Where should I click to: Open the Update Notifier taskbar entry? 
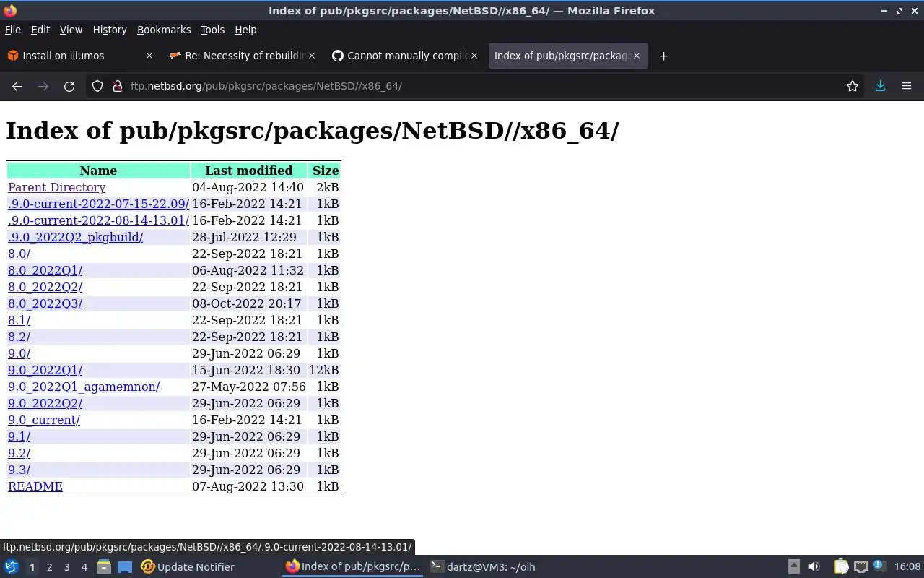[x=188, y=567]
